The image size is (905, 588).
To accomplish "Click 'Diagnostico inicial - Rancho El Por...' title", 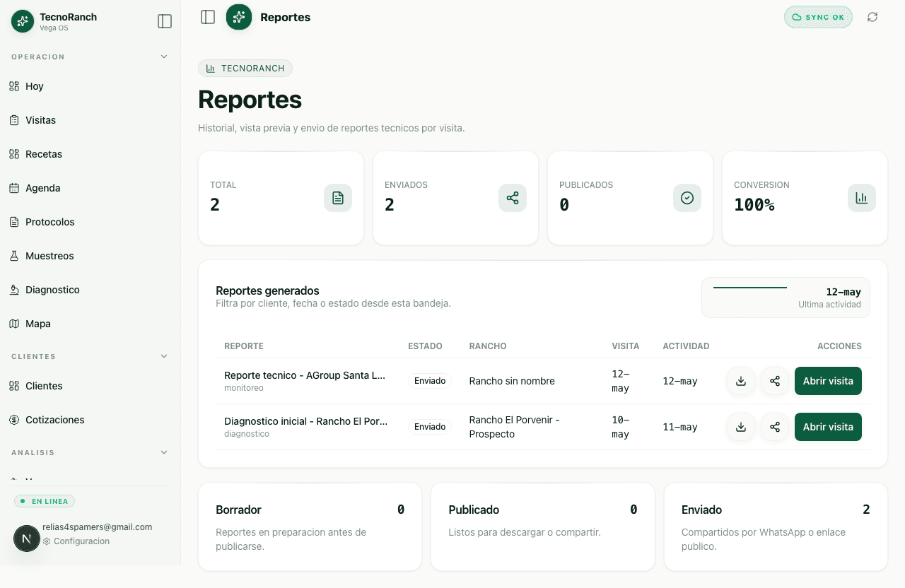I will click(x=305, y=421).
